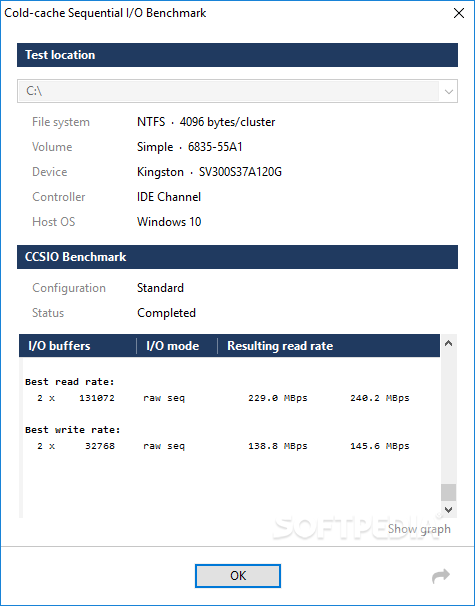Click the Status label
The image size is (475, 606).
coord(48,313)
